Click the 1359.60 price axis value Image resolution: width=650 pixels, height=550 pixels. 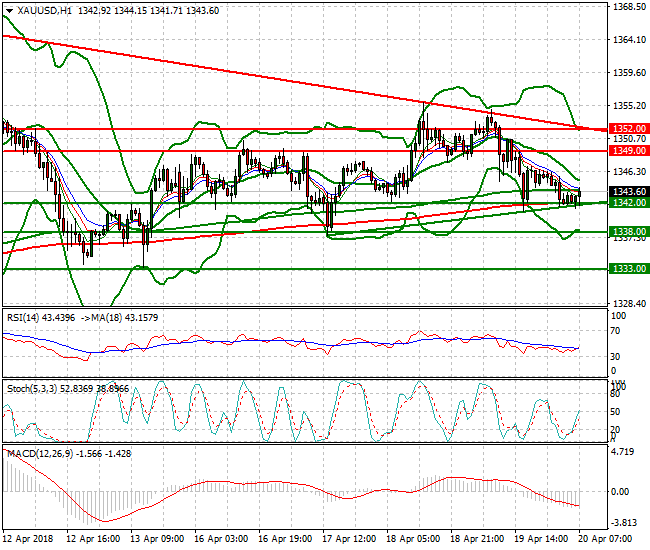(x=629, y=73)
